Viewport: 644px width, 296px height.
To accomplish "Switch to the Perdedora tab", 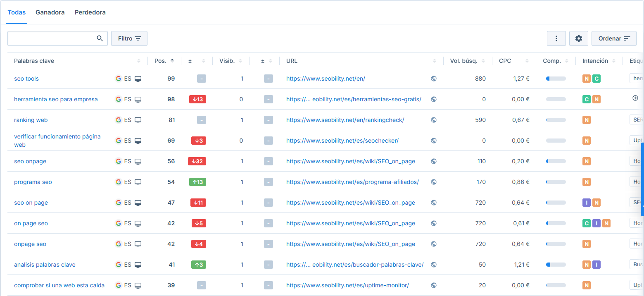I will (x=90, y=12).
